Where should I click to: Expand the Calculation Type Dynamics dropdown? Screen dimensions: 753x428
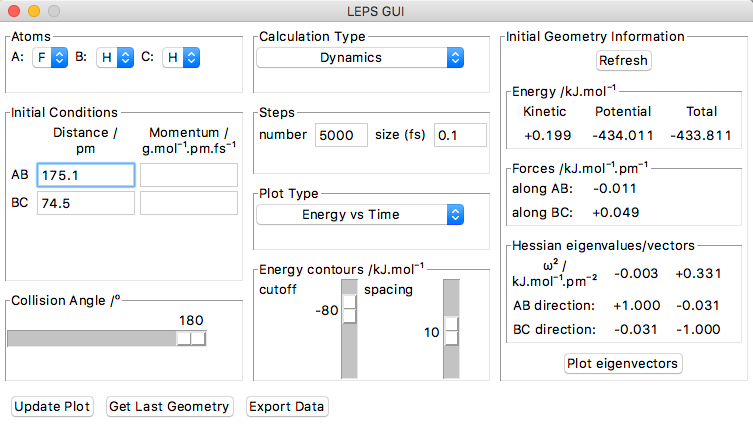[360, 58]
